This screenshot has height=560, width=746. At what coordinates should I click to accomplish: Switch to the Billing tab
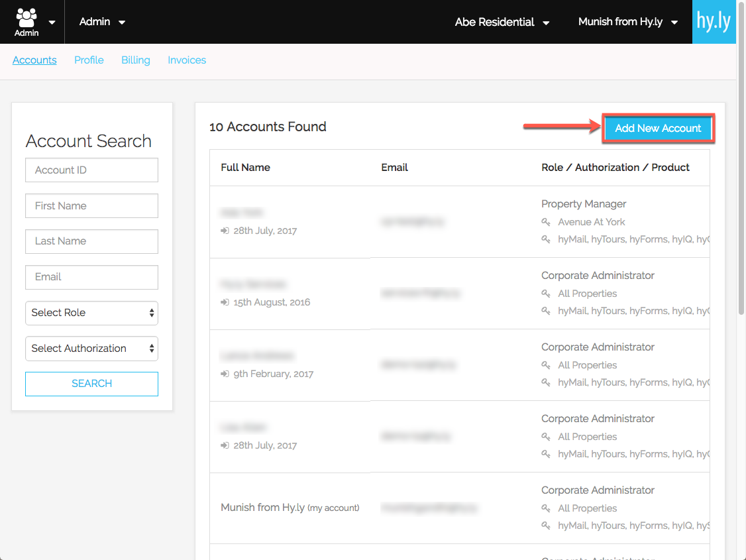coord(136,60)
